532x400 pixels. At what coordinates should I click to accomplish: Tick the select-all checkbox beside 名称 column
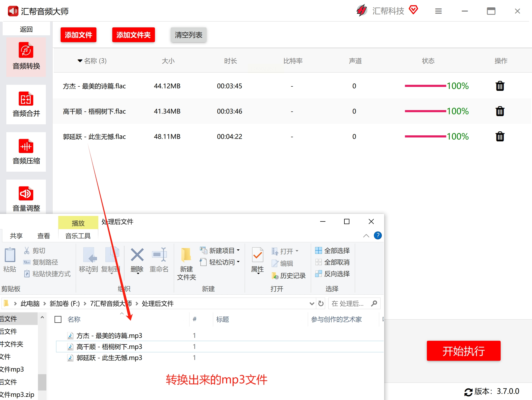[58, 319]
